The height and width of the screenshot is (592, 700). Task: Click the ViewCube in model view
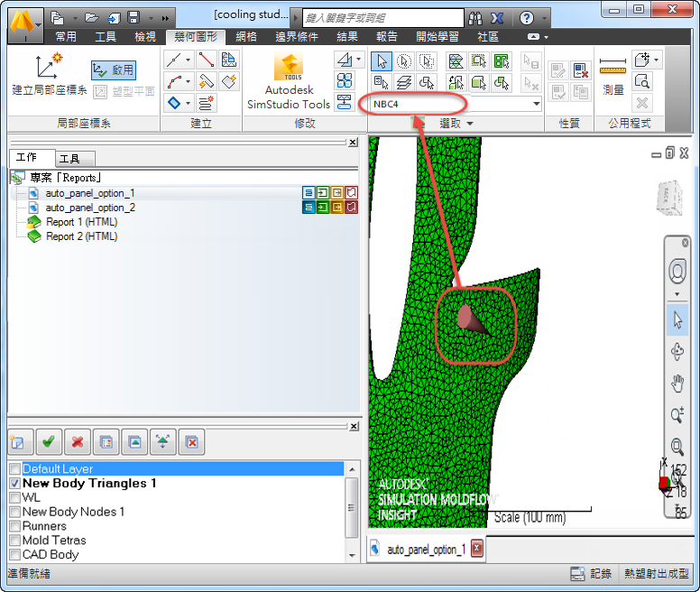[x=669, y=197]
